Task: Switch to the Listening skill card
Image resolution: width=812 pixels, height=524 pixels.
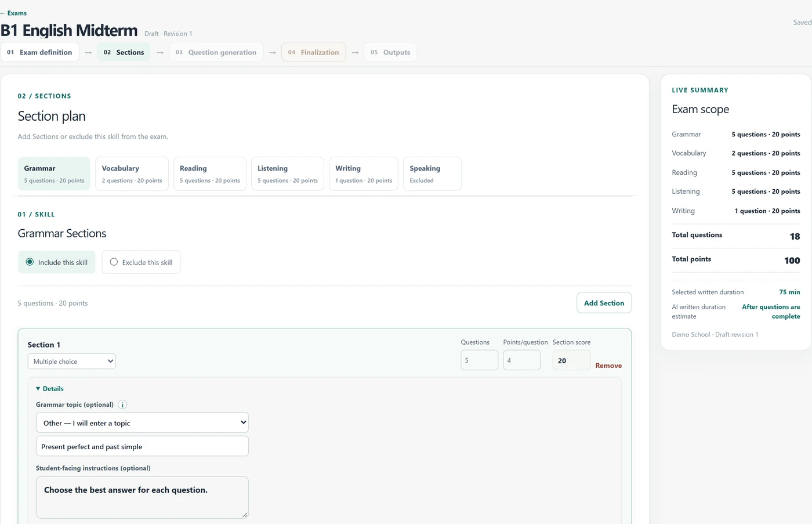Action: point(288,174)
